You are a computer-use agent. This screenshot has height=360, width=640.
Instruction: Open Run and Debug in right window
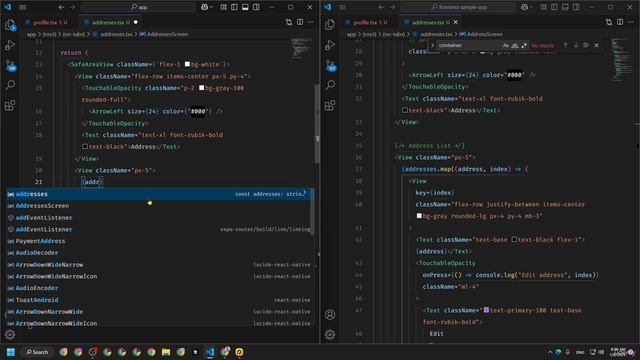point(330,45)
